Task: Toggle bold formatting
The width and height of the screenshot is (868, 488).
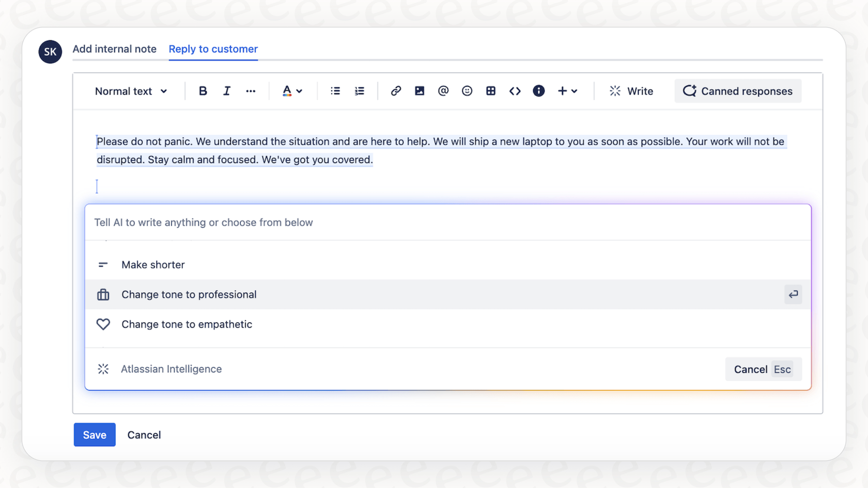Action: click(x=203, y=91)
